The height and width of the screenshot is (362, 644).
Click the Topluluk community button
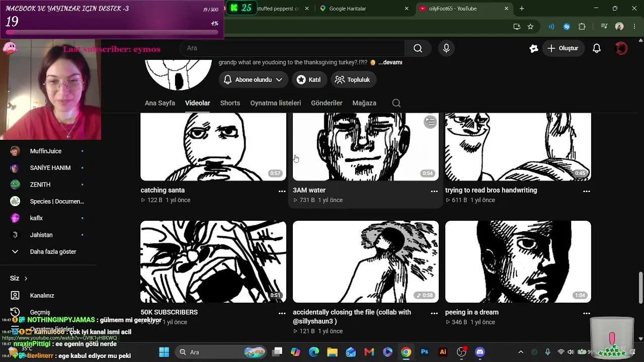[x=353, y=79]
